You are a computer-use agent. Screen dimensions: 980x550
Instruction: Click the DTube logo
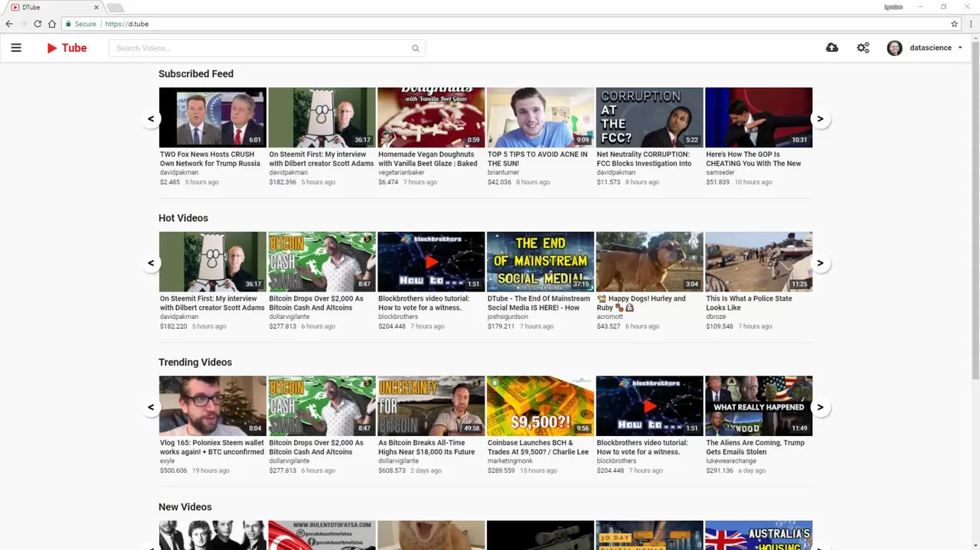tap(67, 47)
